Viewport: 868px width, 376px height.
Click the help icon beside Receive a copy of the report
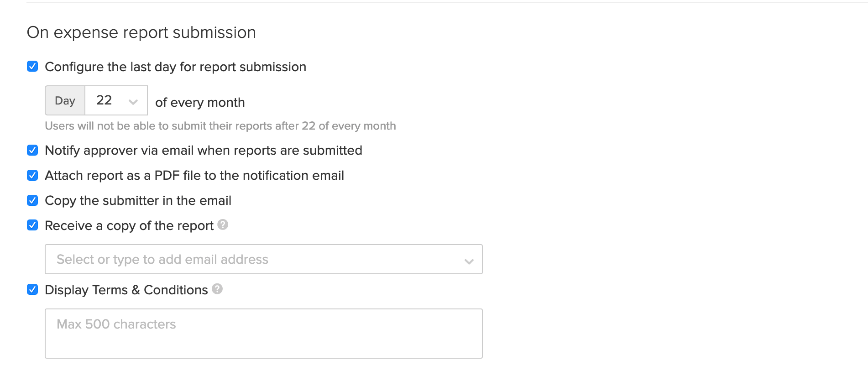click(222, 225)
